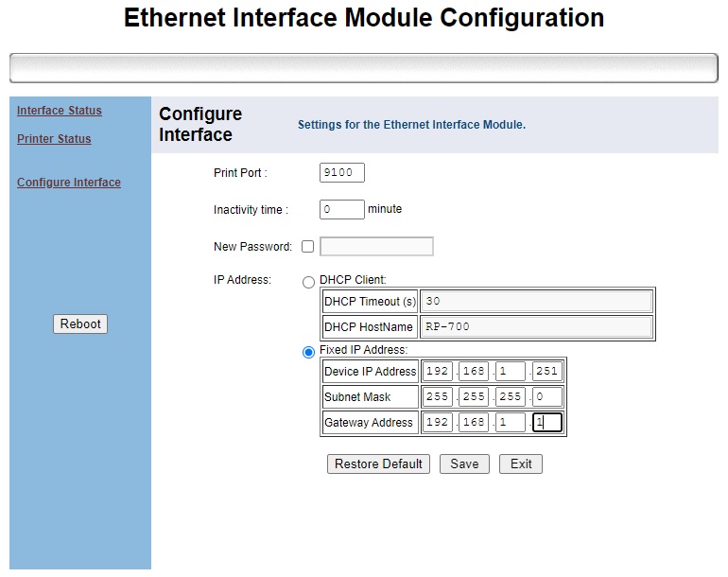728x577 pixels.
Task: Click Subnet Mask first octet field
Action: 437,397
